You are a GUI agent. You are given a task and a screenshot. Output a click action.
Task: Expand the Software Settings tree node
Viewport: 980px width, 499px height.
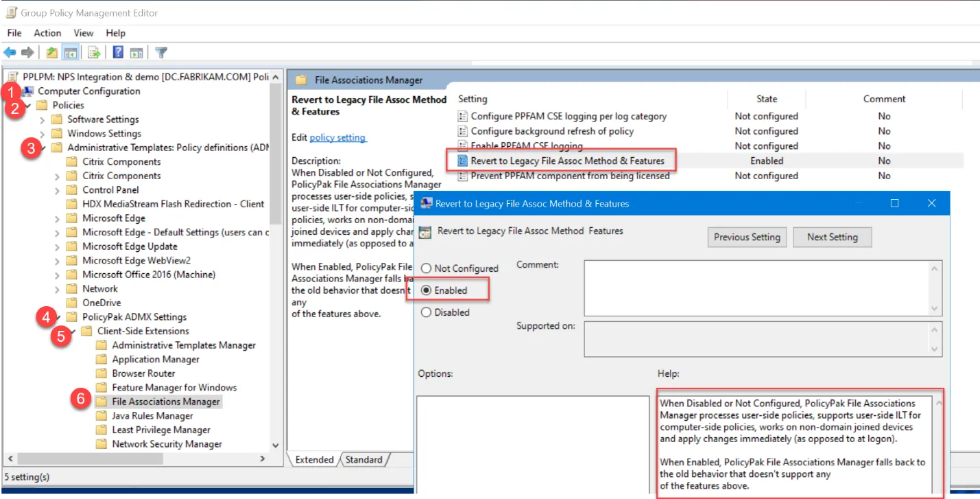(43, 119)
